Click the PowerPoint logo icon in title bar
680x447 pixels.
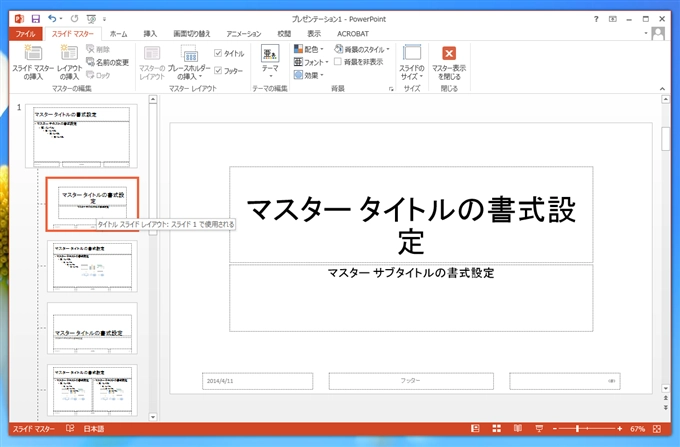click(x=19, y=19)
